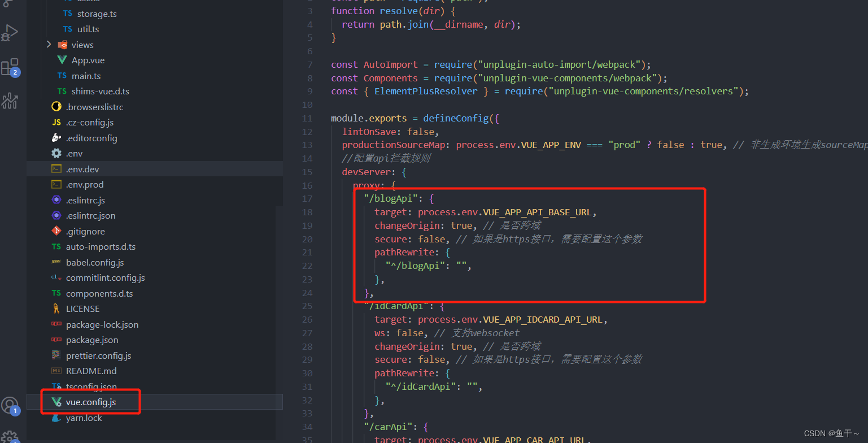Click "secure: false" on line 28
The height and width of the screenshot is (443, 868).
pos(412,359)
